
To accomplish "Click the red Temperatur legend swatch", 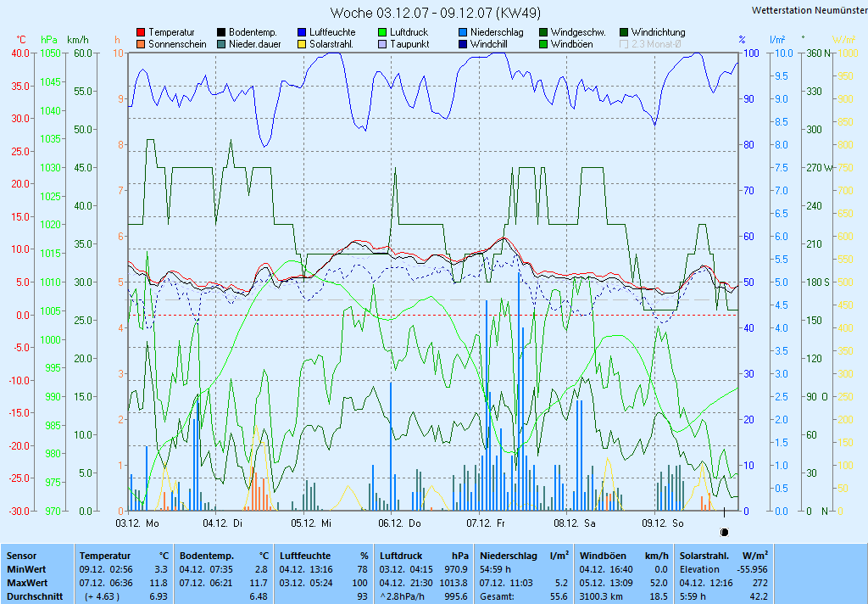I will click(x=141, y=32).
